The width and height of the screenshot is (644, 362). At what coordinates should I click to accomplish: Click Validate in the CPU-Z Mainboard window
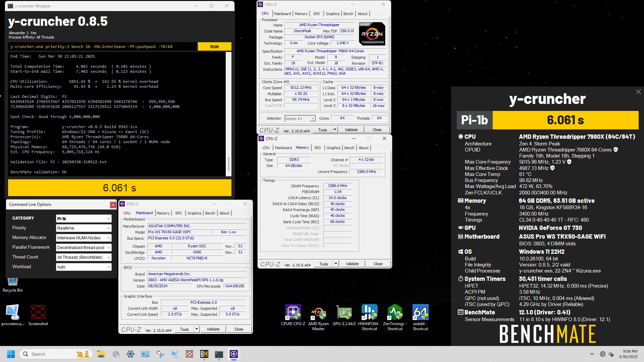pos(213,329)
